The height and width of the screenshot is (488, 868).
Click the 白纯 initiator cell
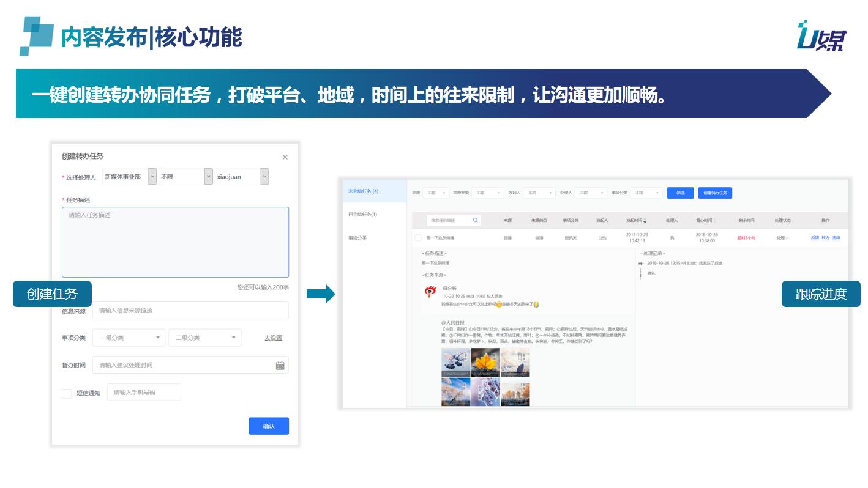coord(602,238)
